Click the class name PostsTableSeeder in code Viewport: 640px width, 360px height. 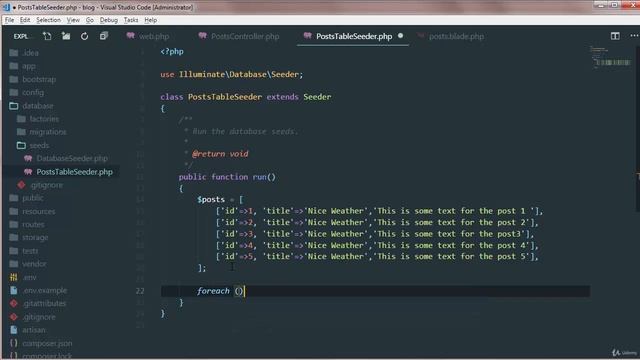(x=225, y=97)
